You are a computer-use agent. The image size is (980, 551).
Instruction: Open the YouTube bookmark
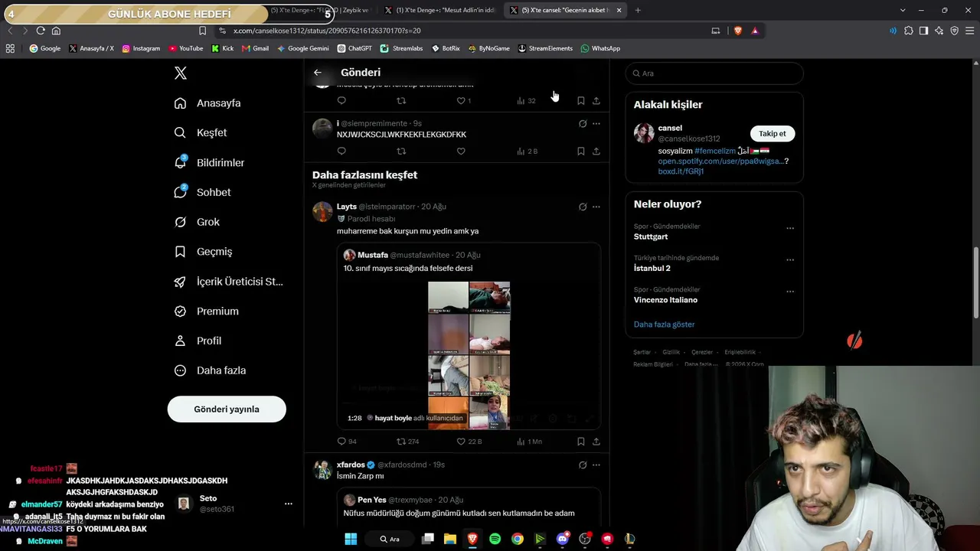(186, 48)
